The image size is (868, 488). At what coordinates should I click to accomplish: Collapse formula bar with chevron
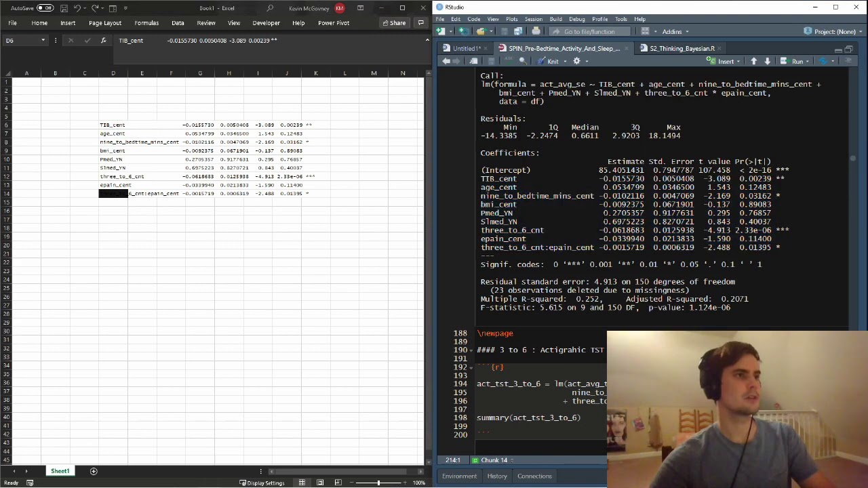point(427,41)
